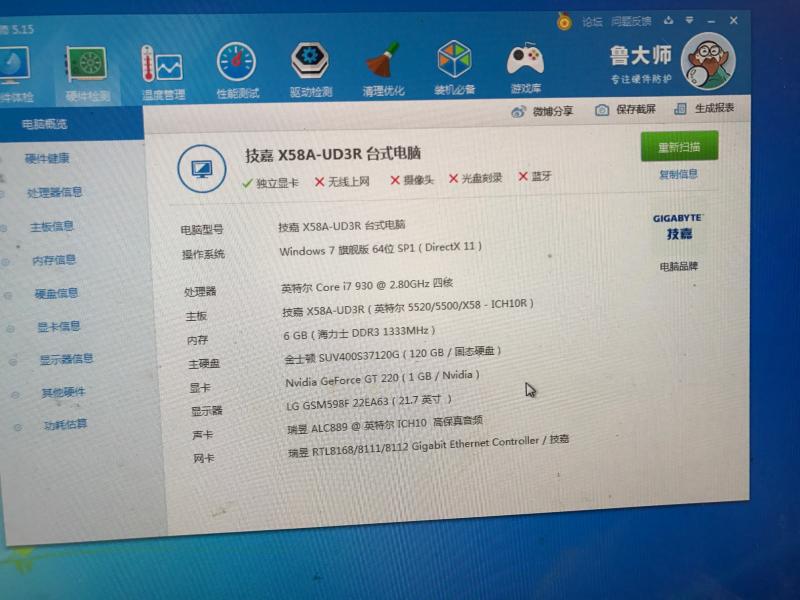Click the ALC889 sound card value
Image resolution: width=800 pixels, height=600 pixels.
tap(385, 424)
